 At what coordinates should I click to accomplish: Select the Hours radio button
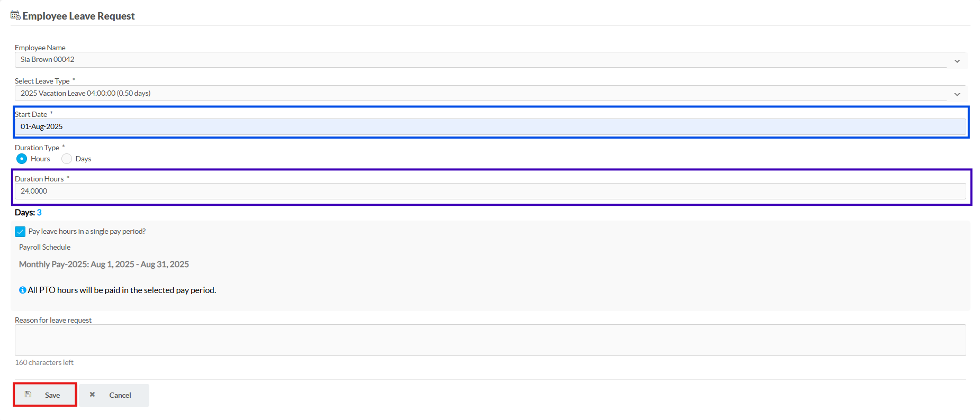tap(22, 159)
